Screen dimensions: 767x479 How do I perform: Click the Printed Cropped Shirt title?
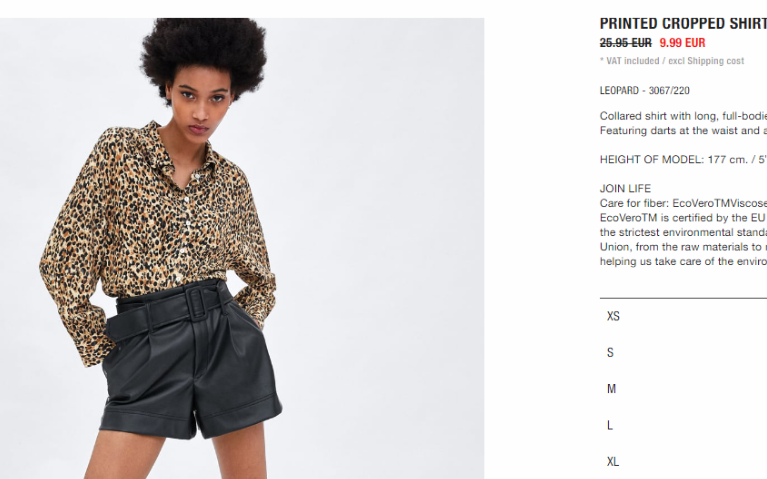[x=683, y=23]
